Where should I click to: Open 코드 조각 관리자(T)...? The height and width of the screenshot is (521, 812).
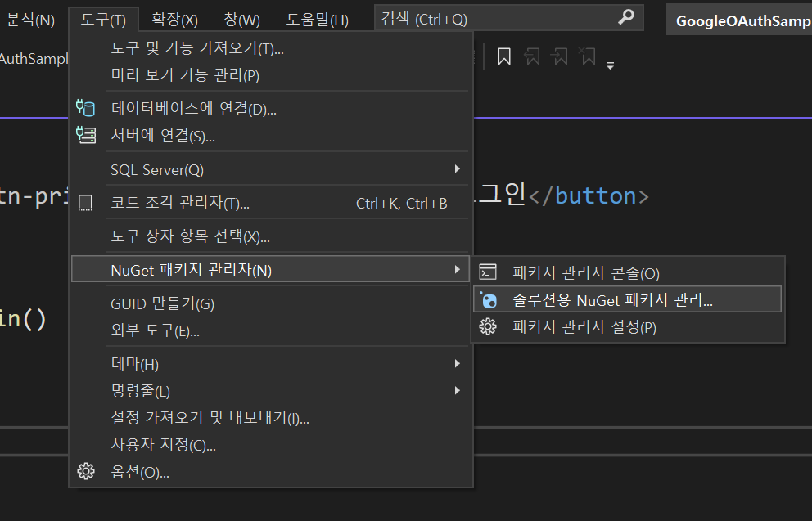270,203
